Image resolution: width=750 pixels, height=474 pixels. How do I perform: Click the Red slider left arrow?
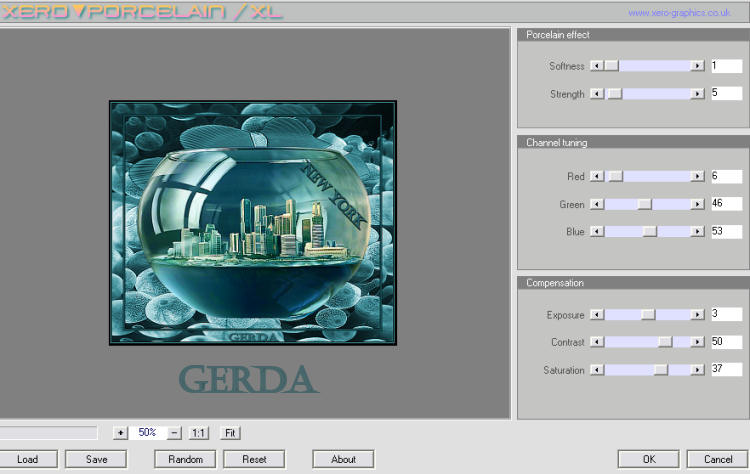pyautogui.click(x=596, y=176)
